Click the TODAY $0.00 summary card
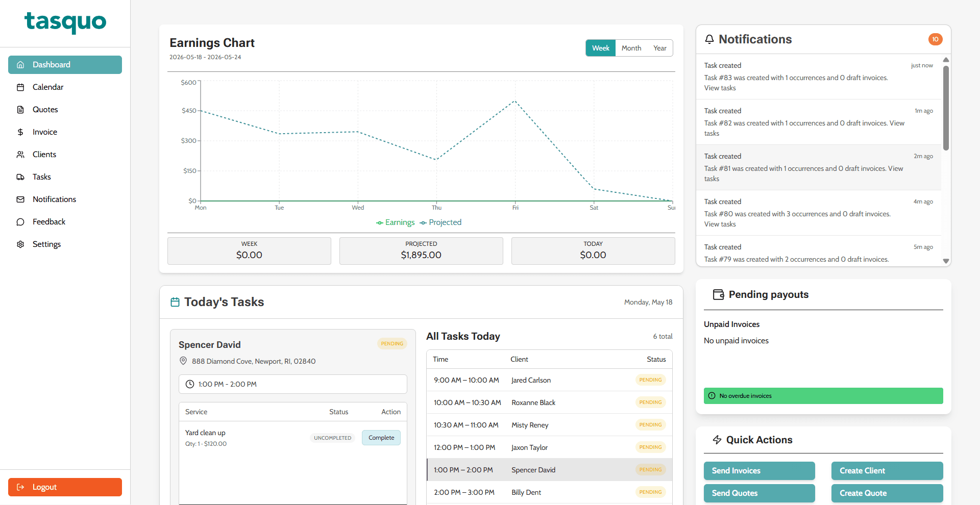 click(593, 251)
